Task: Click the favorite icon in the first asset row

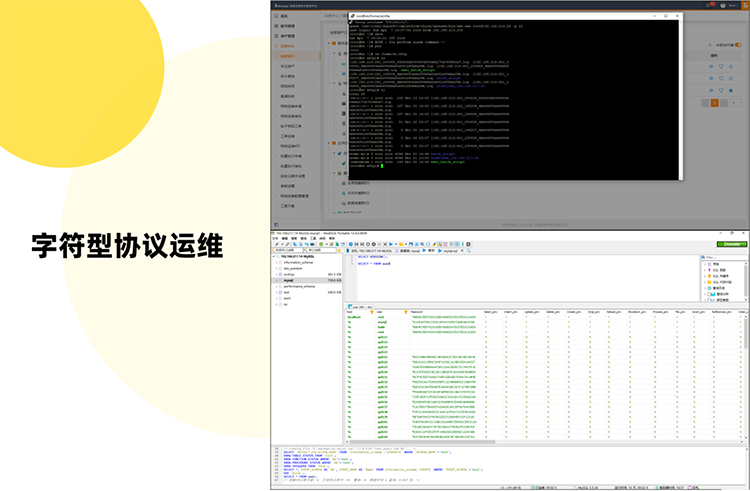Action: click(733, 67)
